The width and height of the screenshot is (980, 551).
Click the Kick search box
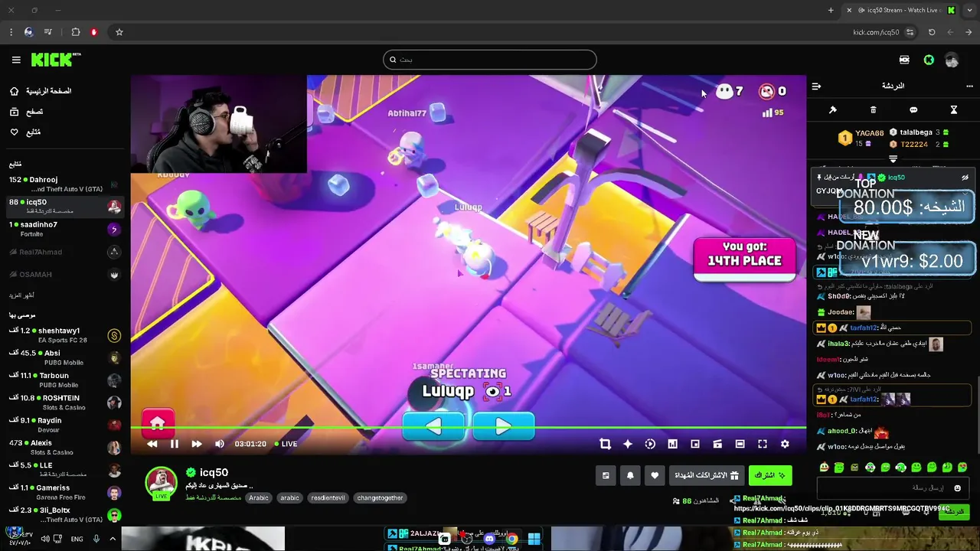tap(490, 60)
